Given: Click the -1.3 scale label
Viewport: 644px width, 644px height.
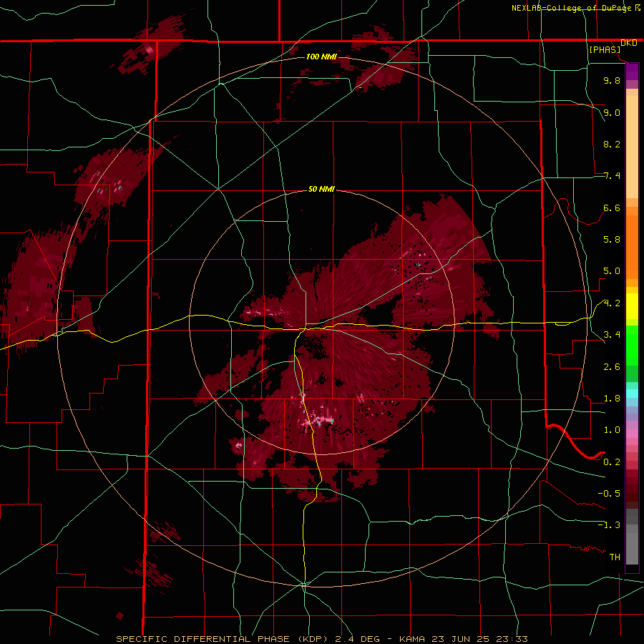Looking at the screenshot, I should click(x=609, y=525).
